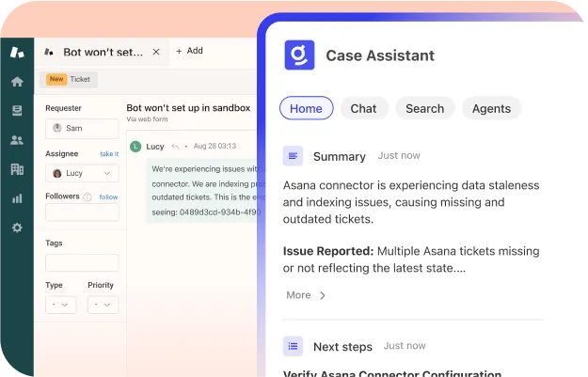
Task: Open the Type dropdown
Action: pos(61,305)
